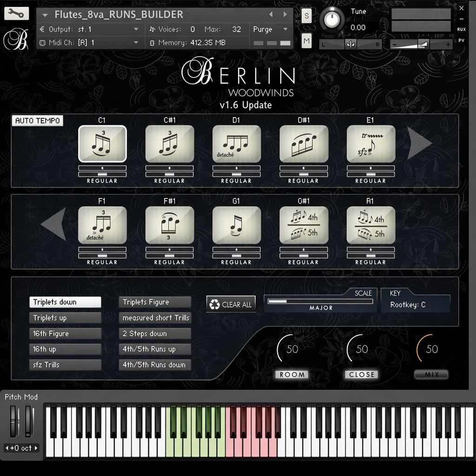Shift keyboard octave up arrow
The width and height of the screenshot is (476, 476).
coord(36,448)
